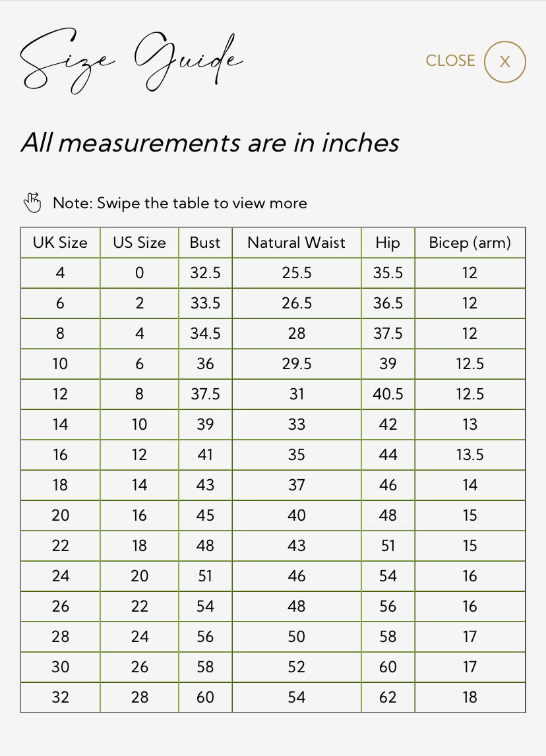Screen dimensions: 546x756
Task: Click the swipe hand icon
Action: tap(32, 202)
